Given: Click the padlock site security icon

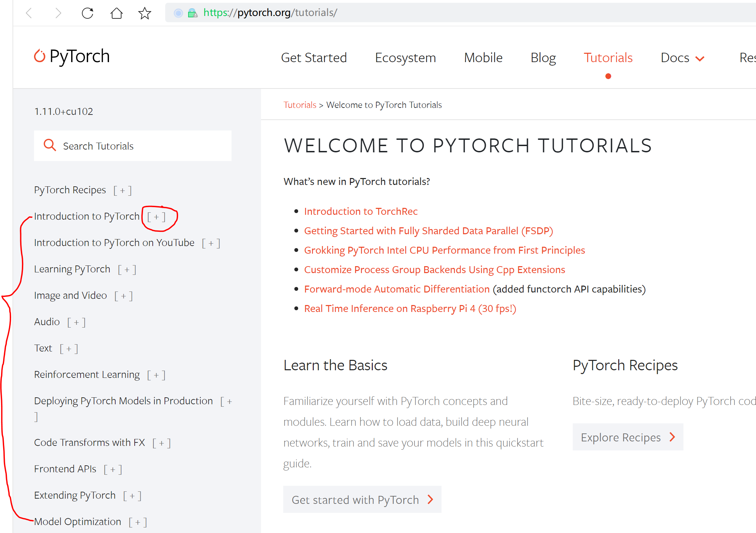Looking at the screenshot, I should 192,13.
